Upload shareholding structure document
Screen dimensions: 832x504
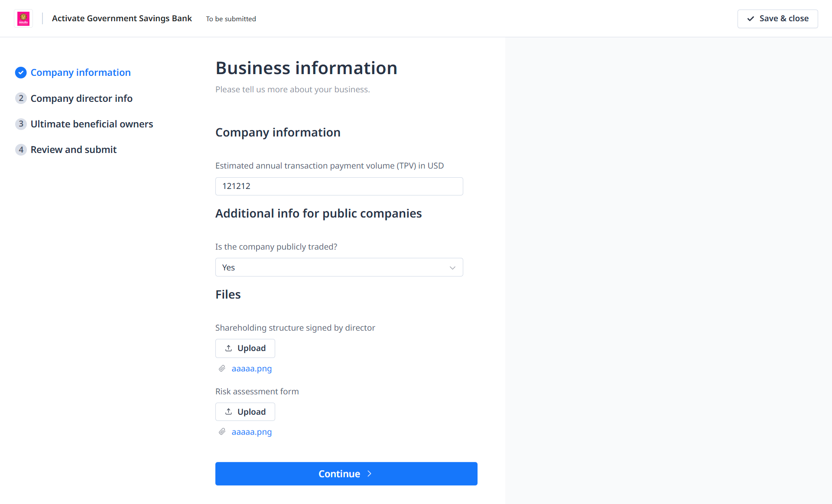pyautogui.click(x=245, y=348)
